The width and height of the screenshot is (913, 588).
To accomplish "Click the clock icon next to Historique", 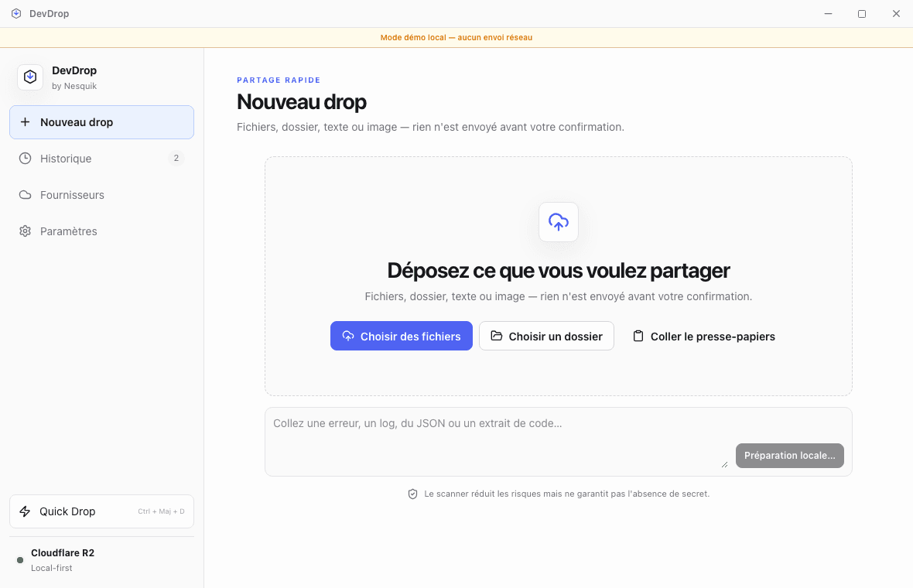I will point(25,159).
